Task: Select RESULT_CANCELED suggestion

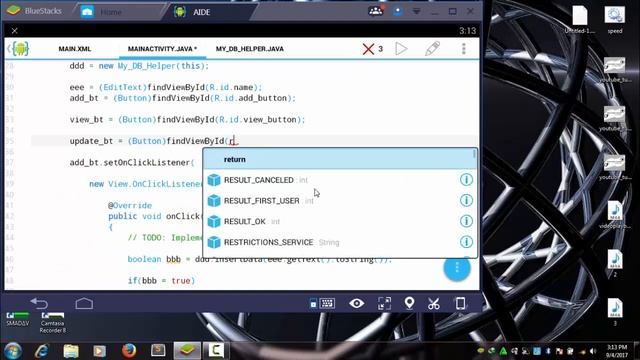Action: click(340, 180)
